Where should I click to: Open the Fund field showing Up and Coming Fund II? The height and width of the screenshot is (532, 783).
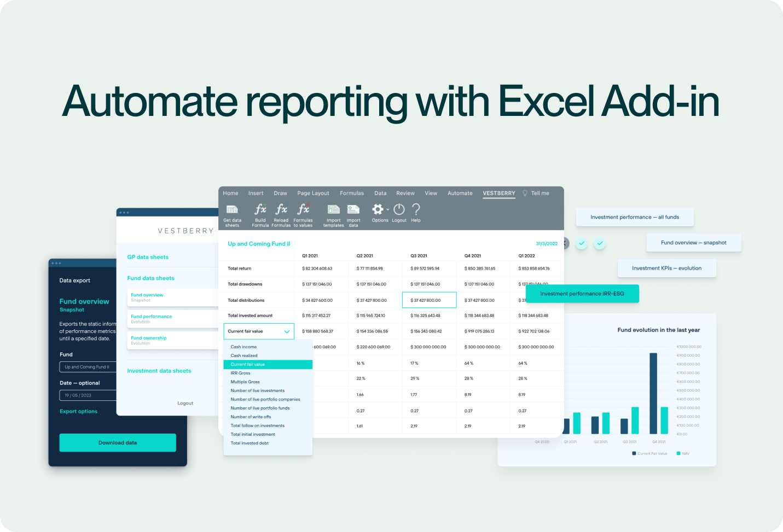(88, 367)
